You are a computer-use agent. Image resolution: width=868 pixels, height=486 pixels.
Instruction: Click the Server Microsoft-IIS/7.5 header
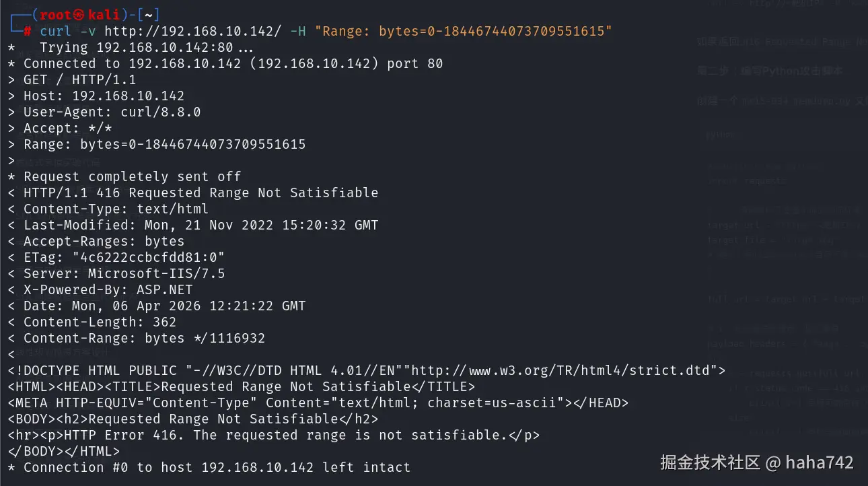124,273
